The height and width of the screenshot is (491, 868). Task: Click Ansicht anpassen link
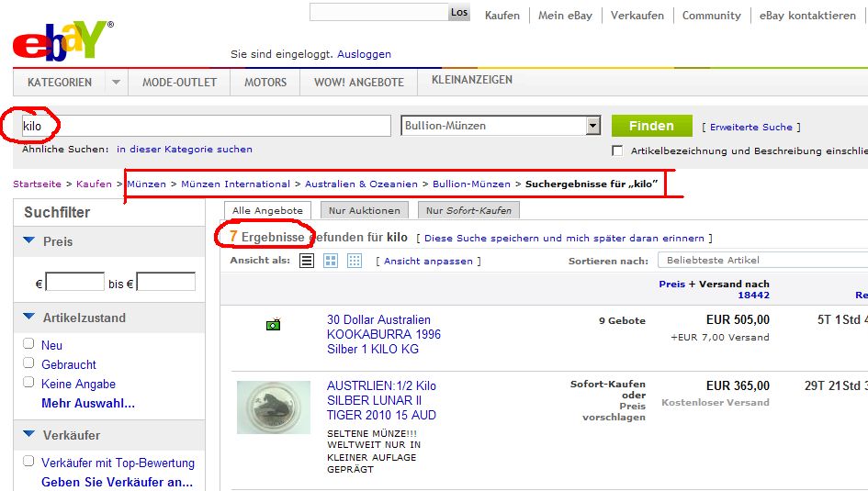428,261
